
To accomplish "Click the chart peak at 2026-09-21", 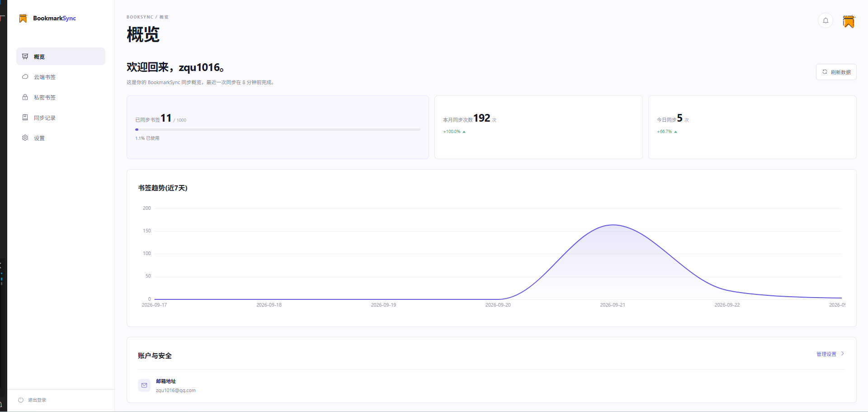I will click(x=613, y=225).
